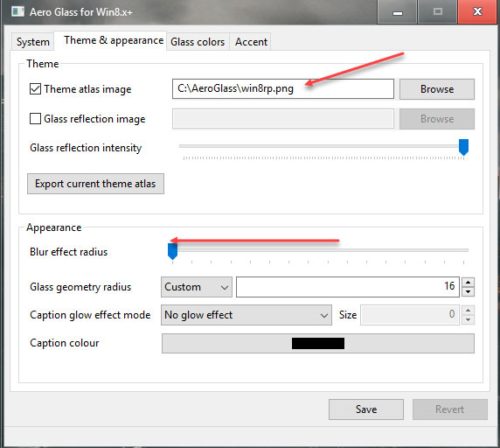Image resolution: width=500 pixels, height=448 pixels.
Task: Open the Glass geometry radius Custom dropdown
Action: point(197,287)
